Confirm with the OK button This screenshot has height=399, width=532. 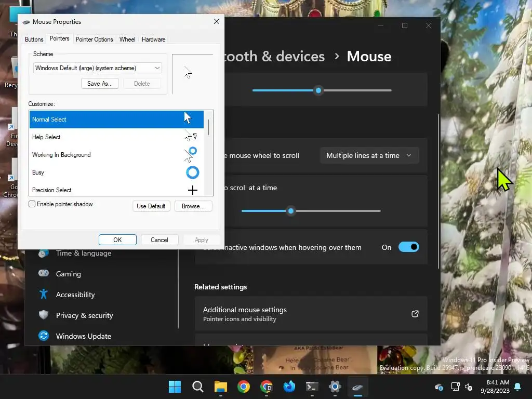pyautogui.click(x=117, y=240)
